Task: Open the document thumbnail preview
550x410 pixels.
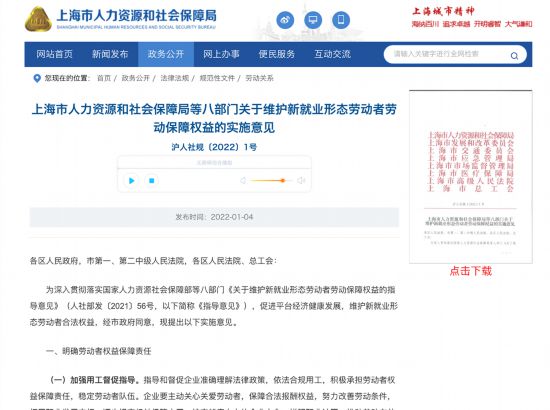Action: point(471,177)
